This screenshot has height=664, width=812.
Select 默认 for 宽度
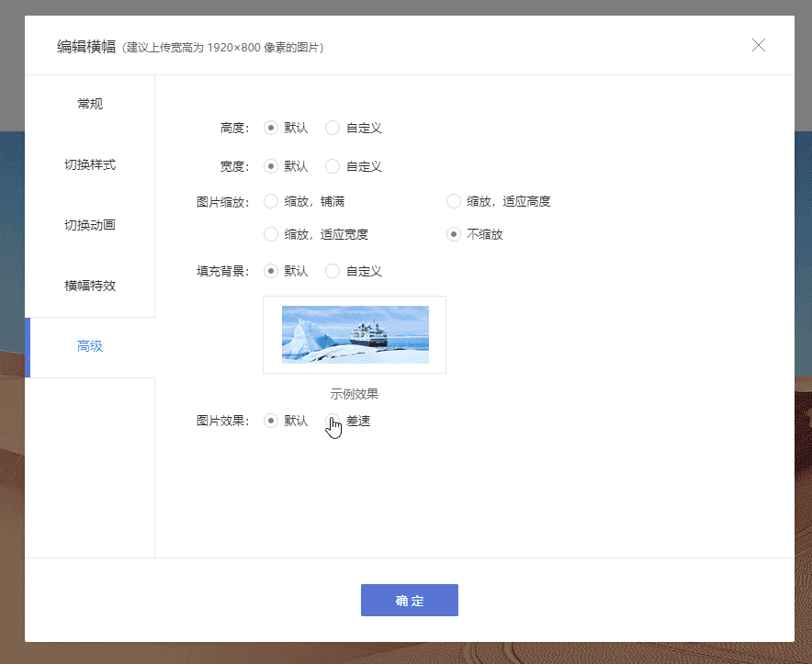270,166
